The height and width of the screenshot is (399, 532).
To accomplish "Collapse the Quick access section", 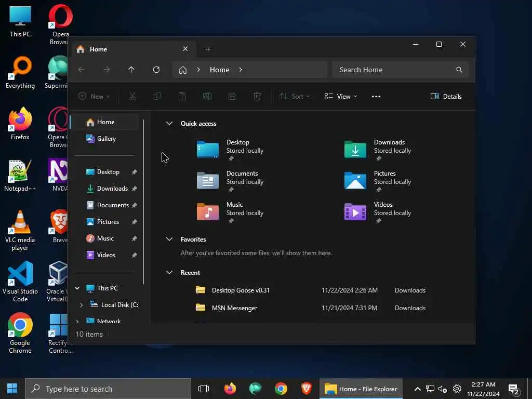I will 169,124.
